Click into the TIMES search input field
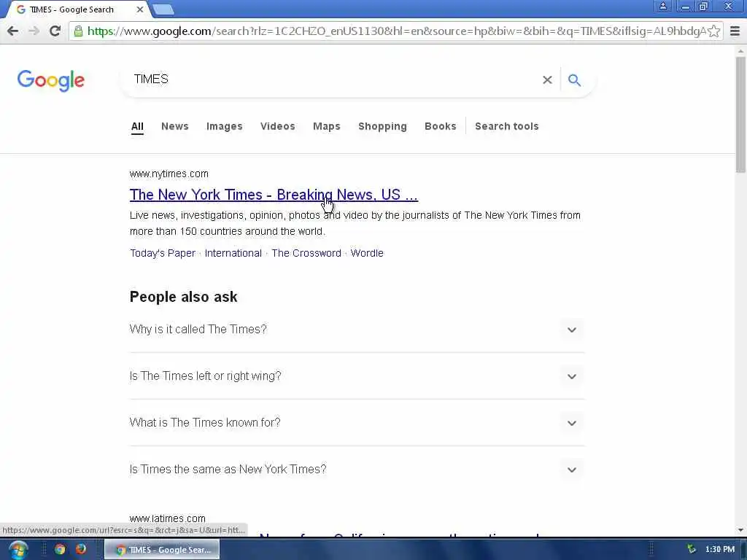The image size is (747, 560). pyautogui.click(x=333, y=79)
